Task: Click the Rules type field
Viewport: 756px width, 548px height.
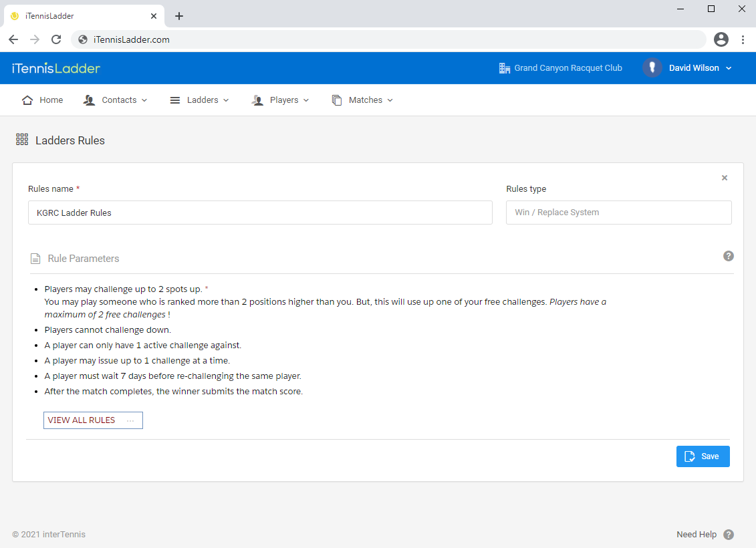Action: [618, 213]
